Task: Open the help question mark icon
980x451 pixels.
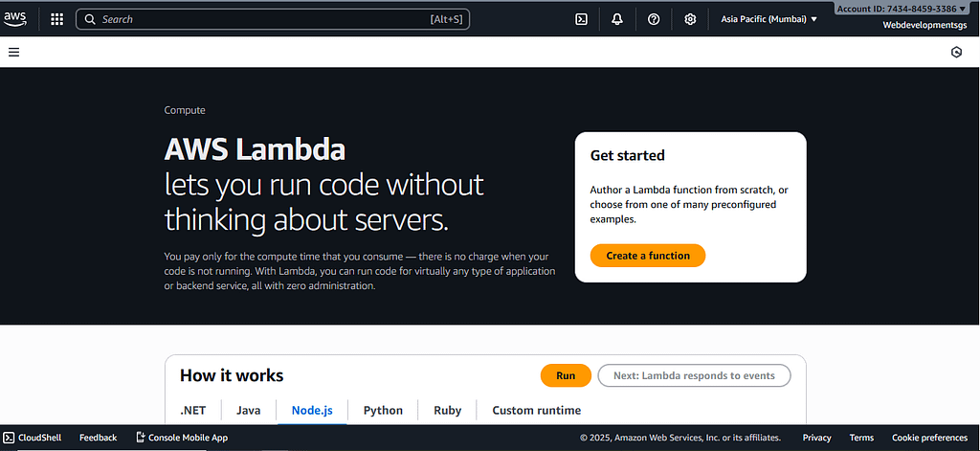Action: pos(654,19)
